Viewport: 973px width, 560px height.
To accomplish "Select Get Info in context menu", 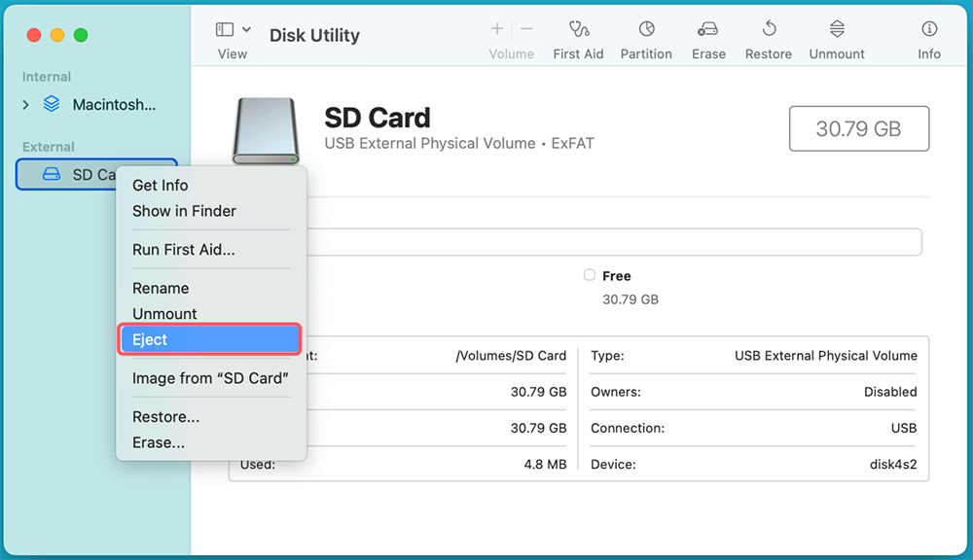I will [161, 185].
